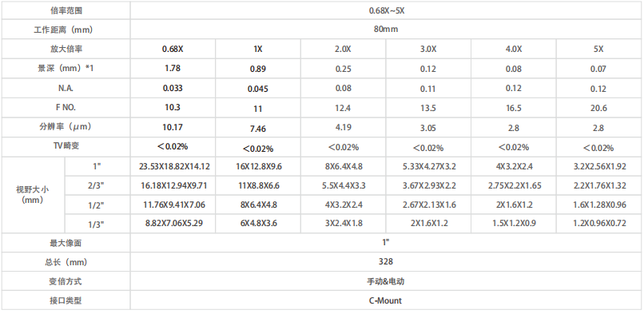
Task: Select the 2/3" sensor size row label
Action: pos(97,185)
